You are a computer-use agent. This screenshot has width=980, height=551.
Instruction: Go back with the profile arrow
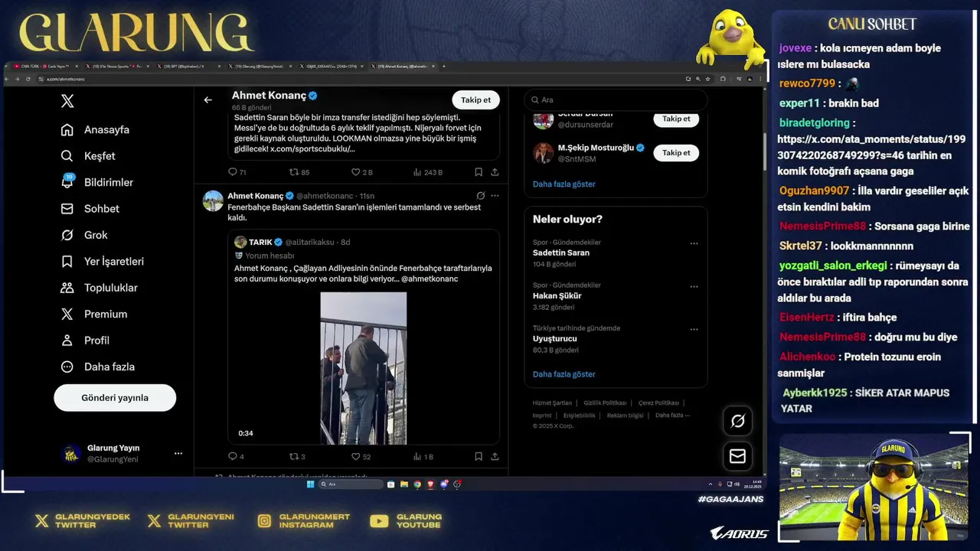click(x=207, y=99)
